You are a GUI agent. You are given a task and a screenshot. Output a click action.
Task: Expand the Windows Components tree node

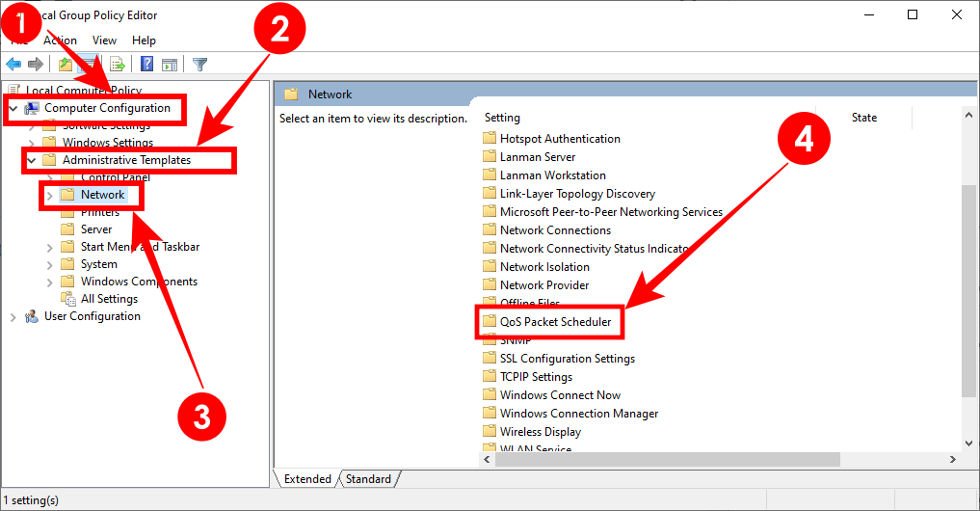click(49, 282)
